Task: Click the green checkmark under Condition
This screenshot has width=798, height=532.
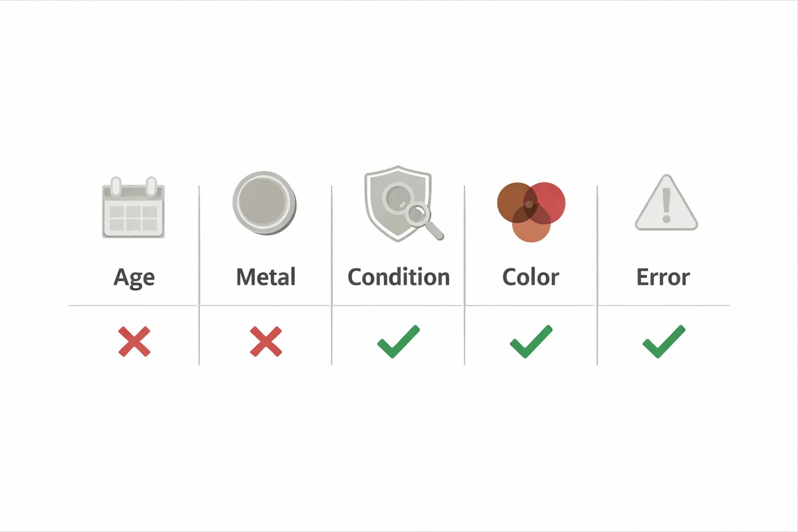Action: (398, 341)
